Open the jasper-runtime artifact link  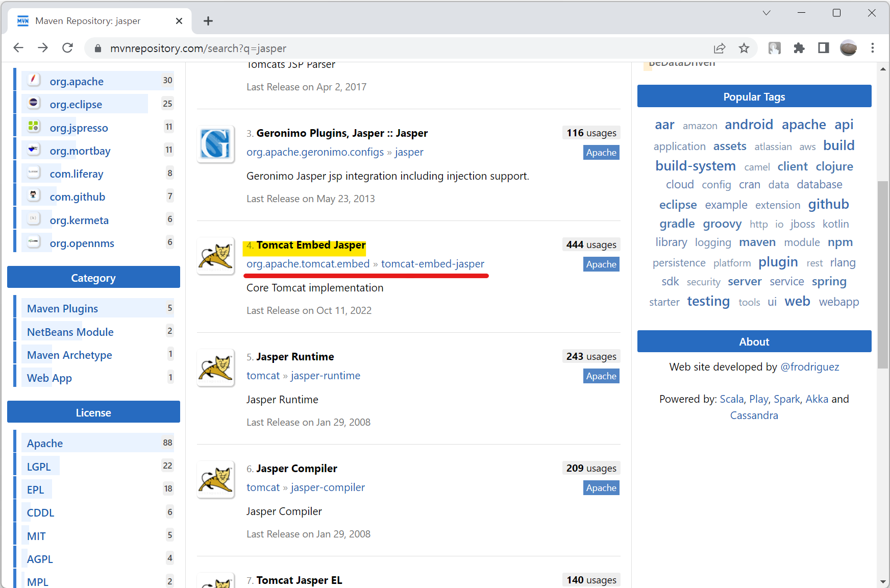point(325,376)
